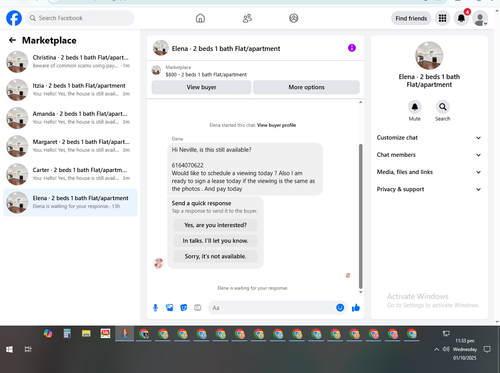Image resolution: width=500 pixels, height=373 pixels.
Task: Show hidden system tray icons
Action: 436,349
